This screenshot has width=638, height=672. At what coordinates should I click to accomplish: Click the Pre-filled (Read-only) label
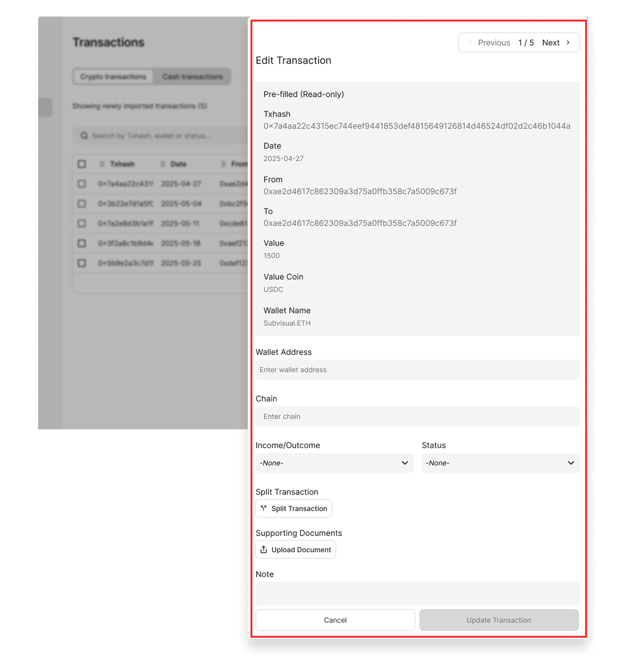[304, 94]
